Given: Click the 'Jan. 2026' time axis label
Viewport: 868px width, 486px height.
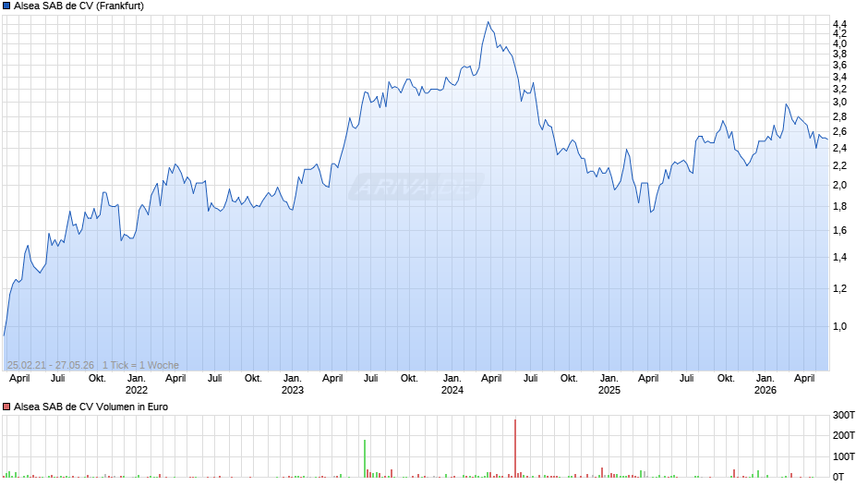Looking at the screenshot, I should (x=765, y=384).
